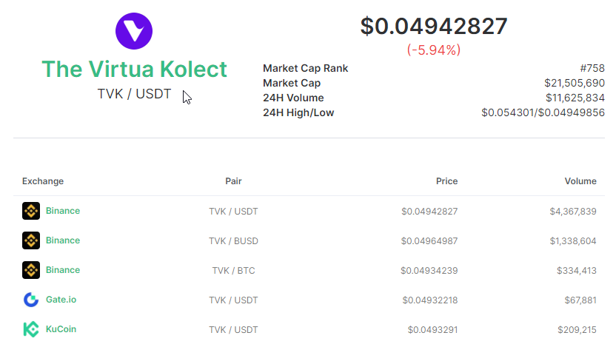Image resolution: width=616 pixels, height=364 pixels.
Task: Open the Binance link for TVK / BUSD
Action: click(x=63, y=240)
